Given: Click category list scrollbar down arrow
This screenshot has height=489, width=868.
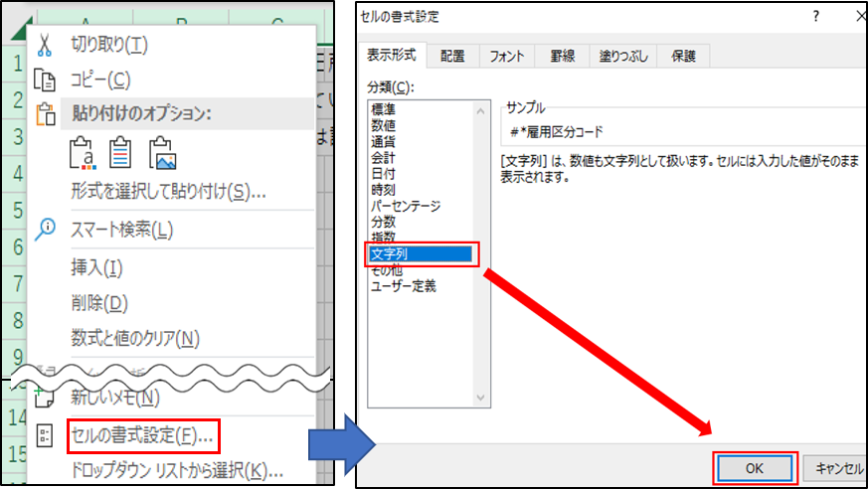Looking at the screenshot, I should (480, 398).
